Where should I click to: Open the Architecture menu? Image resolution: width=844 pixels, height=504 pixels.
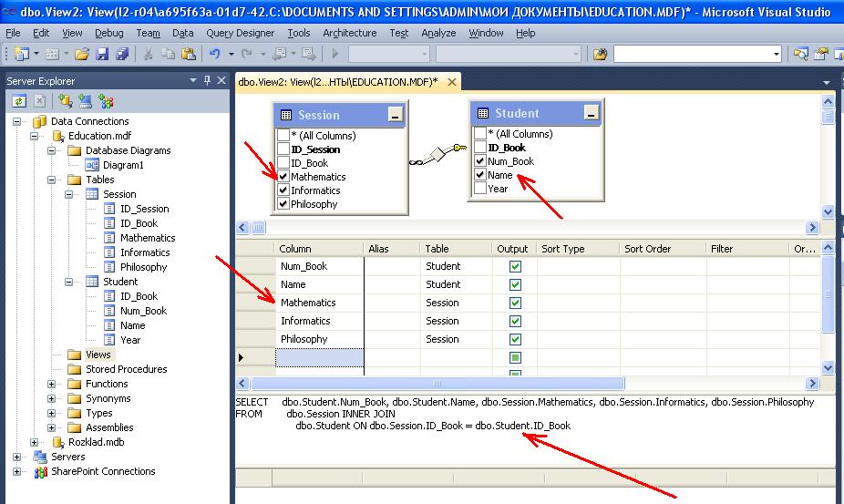click(x=350, y=33)
